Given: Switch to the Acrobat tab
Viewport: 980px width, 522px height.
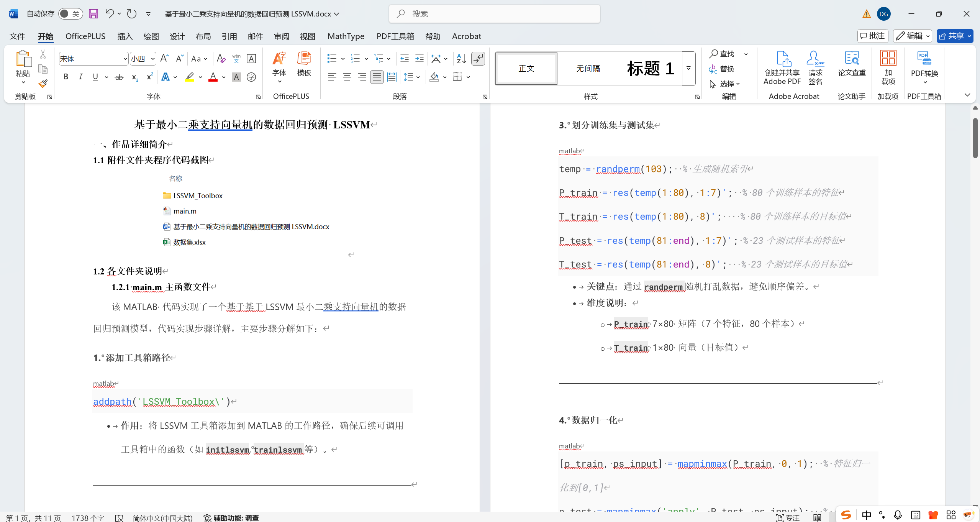Looking at the screenshot, I should pos(466,36).
